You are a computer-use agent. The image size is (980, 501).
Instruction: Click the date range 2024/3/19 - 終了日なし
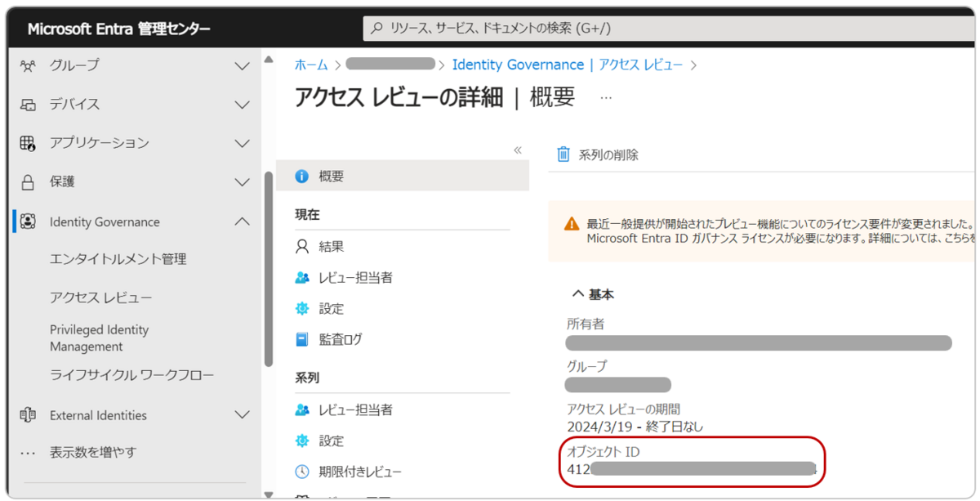point(635,427)
